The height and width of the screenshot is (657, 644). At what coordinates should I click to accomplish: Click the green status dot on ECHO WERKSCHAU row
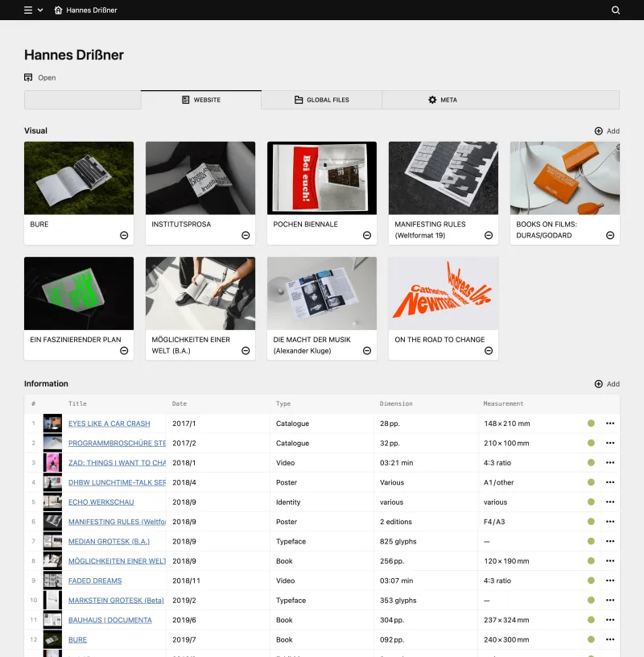click(590, 502)
